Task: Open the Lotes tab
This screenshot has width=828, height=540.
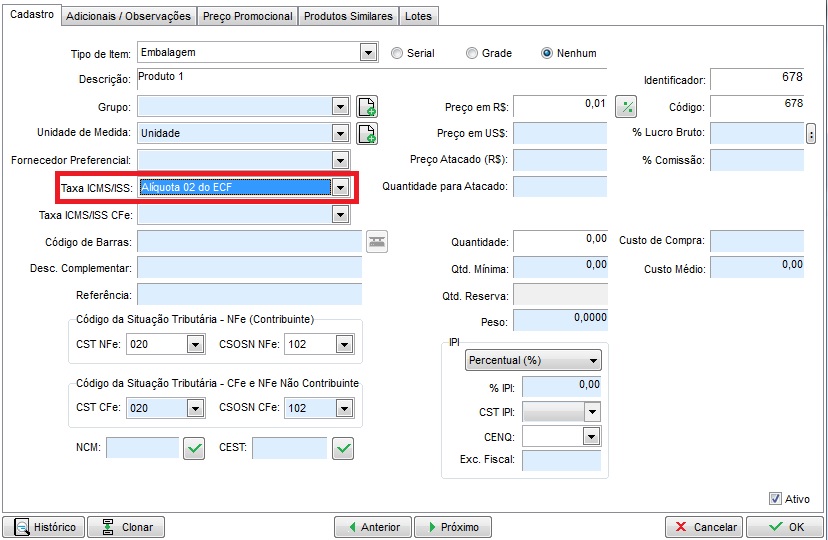Action: click(419, 16)
